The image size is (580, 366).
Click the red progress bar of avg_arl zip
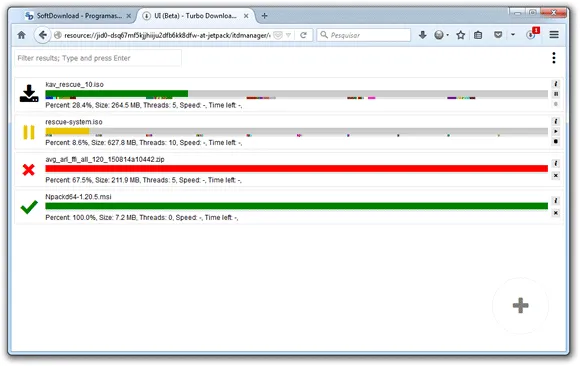click(x=296, y=169)
